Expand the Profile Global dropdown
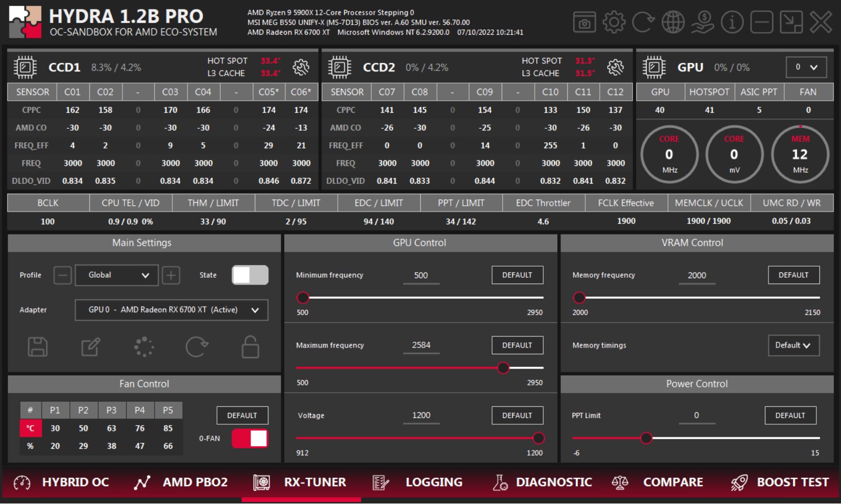 (117, 275)
